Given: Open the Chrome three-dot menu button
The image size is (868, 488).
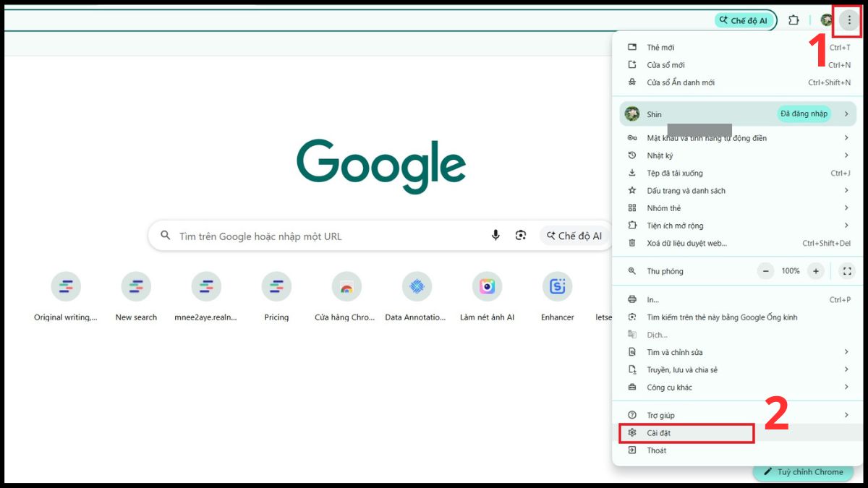Looking at the screenshot, I should point(849,20).
